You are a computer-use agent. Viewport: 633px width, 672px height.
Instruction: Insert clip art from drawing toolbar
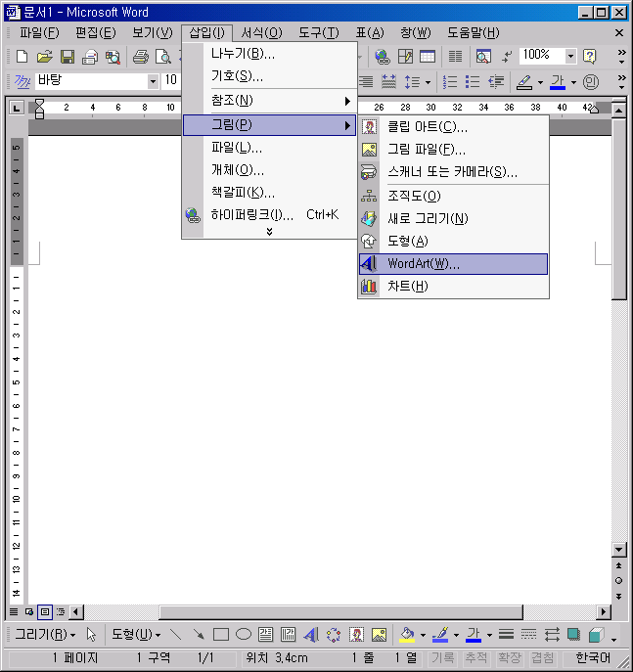tap(356, 634)
